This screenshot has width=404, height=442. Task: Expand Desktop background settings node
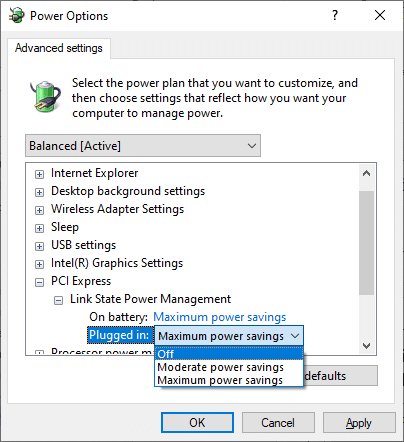[39, 192]
